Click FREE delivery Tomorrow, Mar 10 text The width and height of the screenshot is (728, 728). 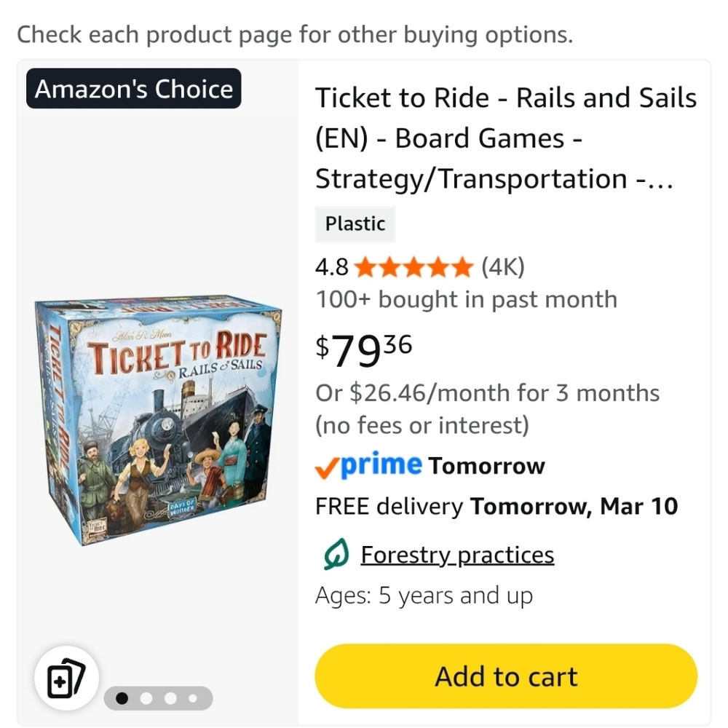496,506
